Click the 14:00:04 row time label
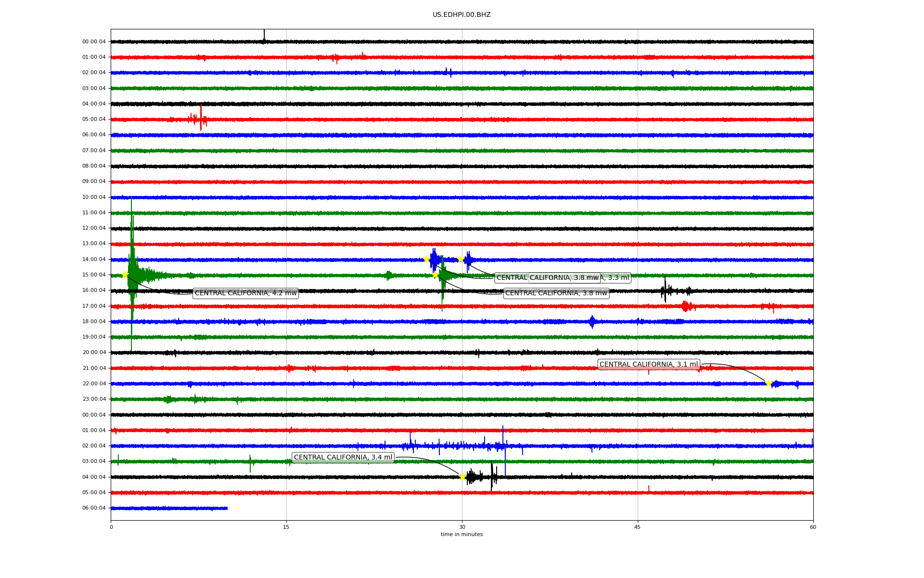The image size is (924, 578). [x=94, y=260]
